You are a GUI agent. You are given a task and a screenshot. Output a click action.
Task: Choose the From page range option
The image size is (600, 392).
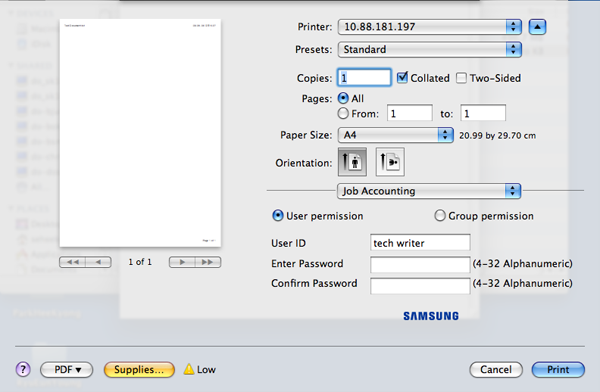point(343,114)
